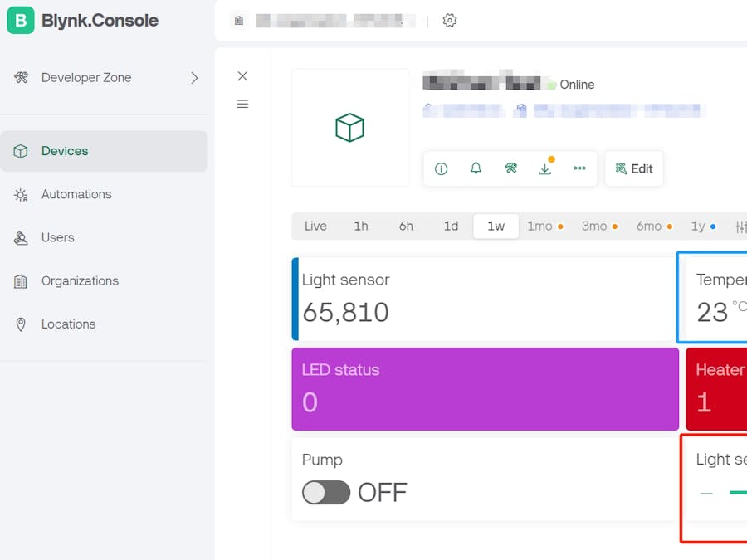Expand the Developer Zone chevron

pyautogui.click(x=194, y=78)
